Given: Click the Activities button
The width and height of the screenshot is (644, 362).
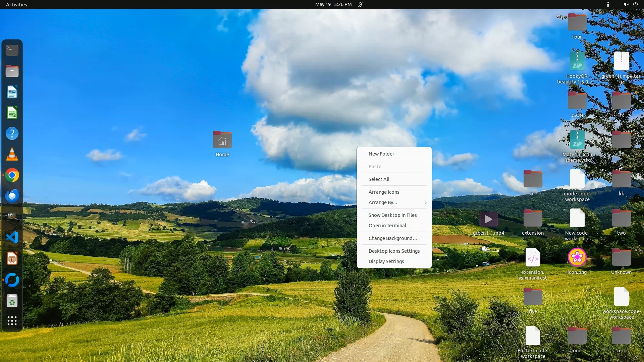Looking at the screenshot, I should (16, 4).
